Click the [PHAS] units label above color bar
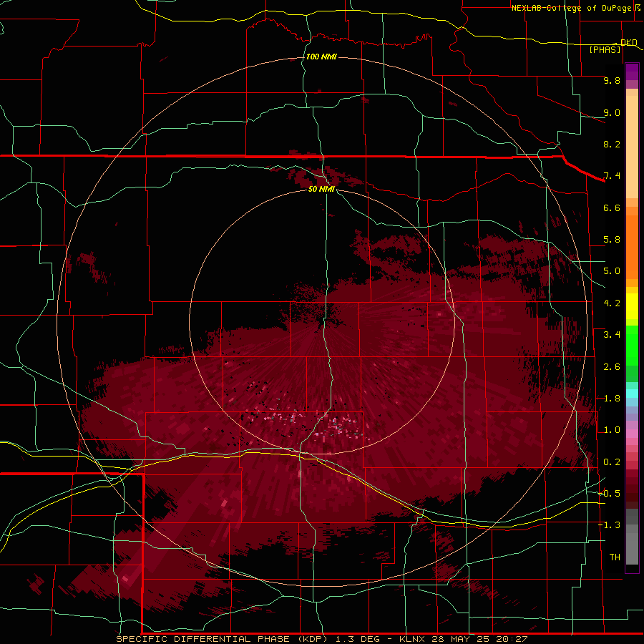 [x=605, y=49]
